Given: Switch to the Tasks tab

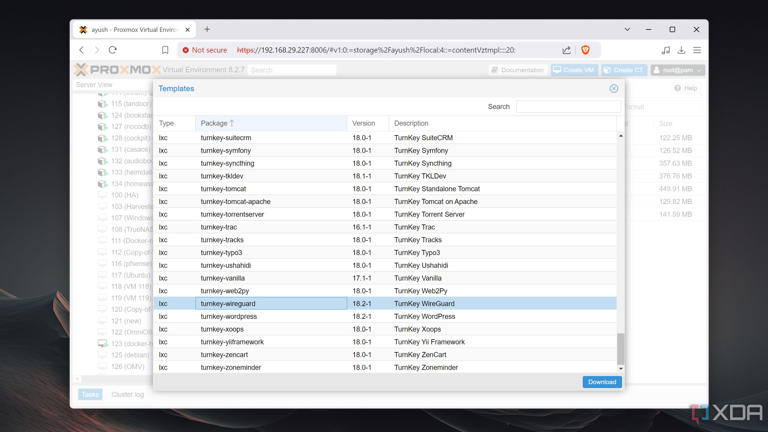Looking at the screenshot, I should [90, 394].
